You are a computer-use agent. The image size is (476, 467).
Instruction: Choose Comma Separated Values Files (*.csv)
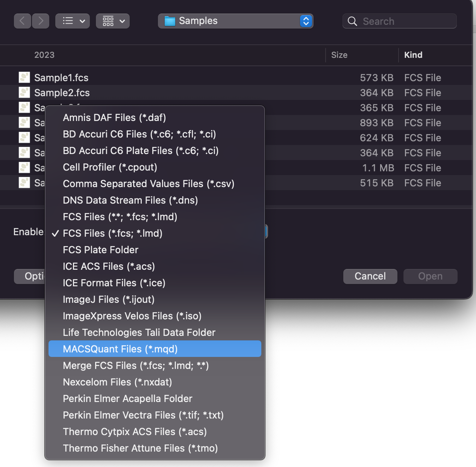[x=155, y=184]
